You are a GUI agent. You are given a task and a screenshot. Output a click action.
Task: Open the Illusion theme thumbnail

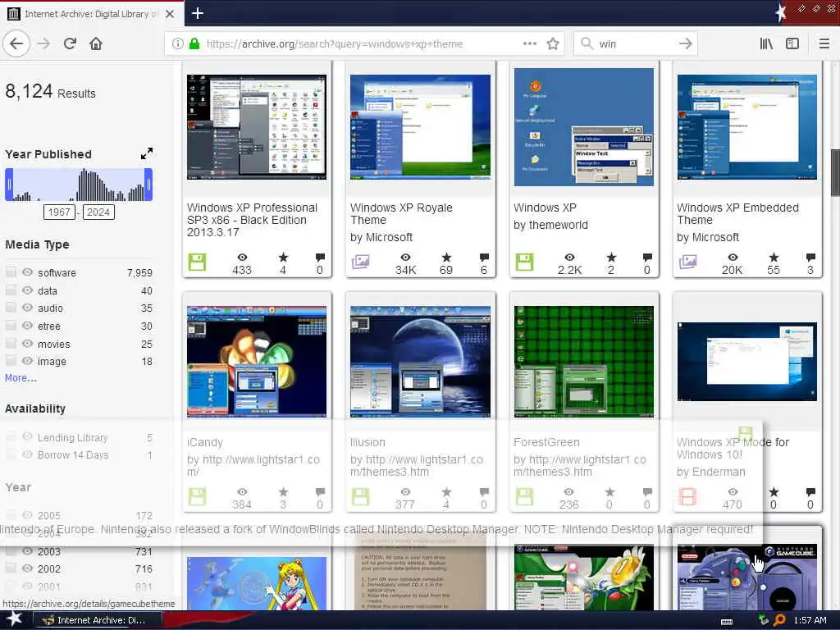(420, 362)
